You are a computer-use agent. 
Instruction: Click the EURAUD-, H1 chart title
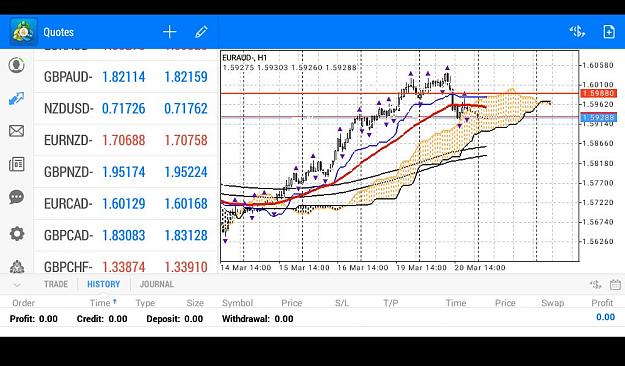click(244, 58)
